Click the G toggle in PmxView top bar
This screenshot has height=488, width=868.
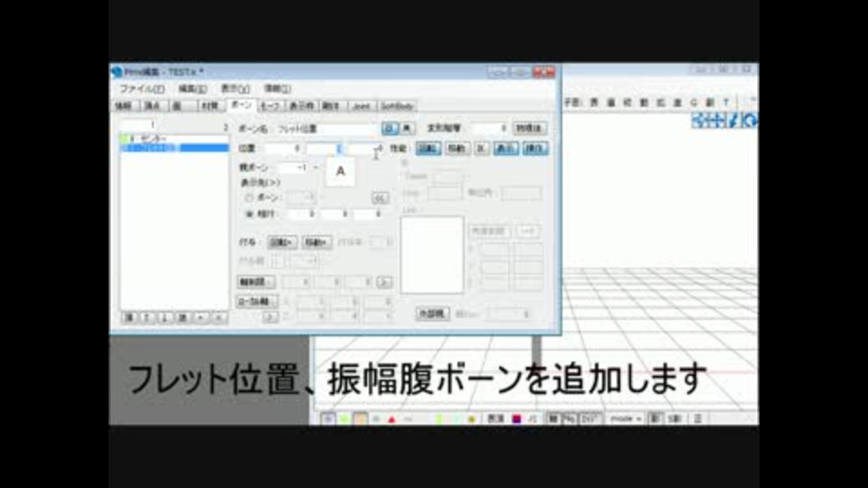coord(693,102)
